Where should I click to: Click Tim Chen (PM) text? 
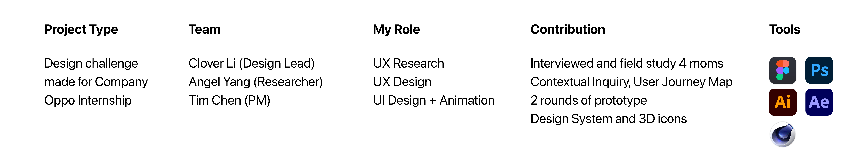point(230,101)
